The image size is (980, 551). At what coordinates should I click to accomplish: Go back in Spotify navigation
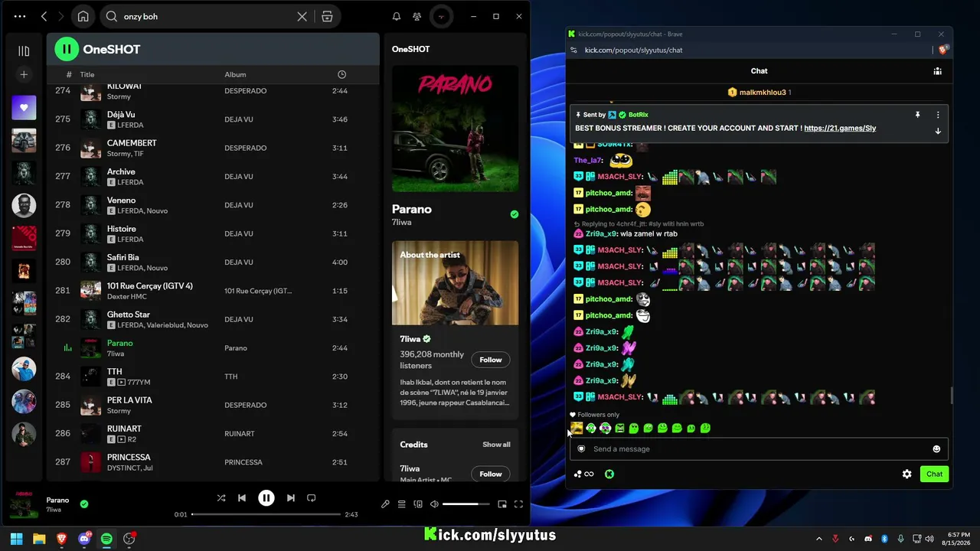click(44, 16)
